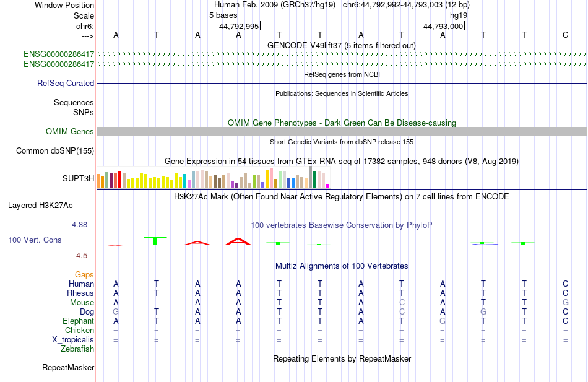Click the OMIM Gene Phenotypes green title
Screen dimensions: 588x382
pyautogui.click(x=342, y=123)
